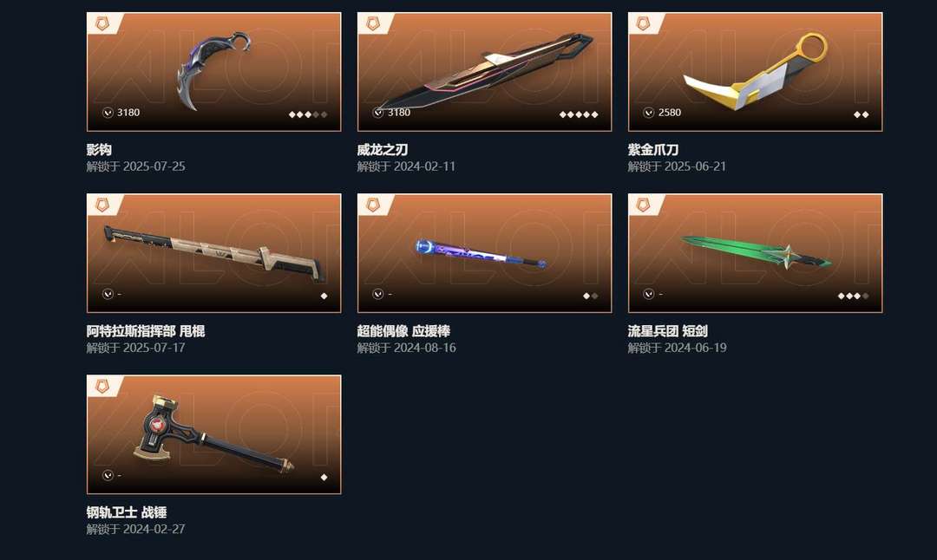This screenshot has height=560, width=937.
Task: Click the 阿特拉斯指挥部 甩棍 title text
Action: [146, 331]
